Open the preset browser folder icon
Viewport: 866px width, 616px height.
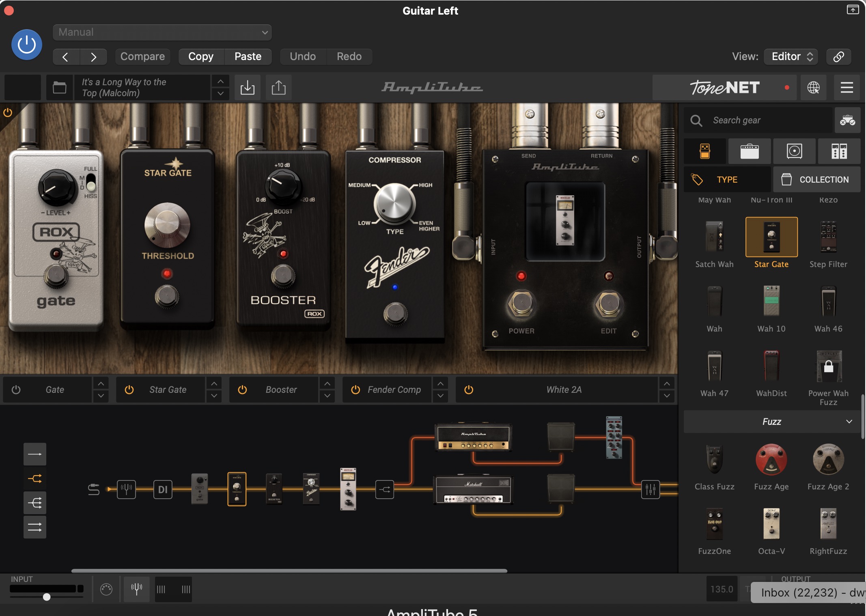[x=60, y=87]
